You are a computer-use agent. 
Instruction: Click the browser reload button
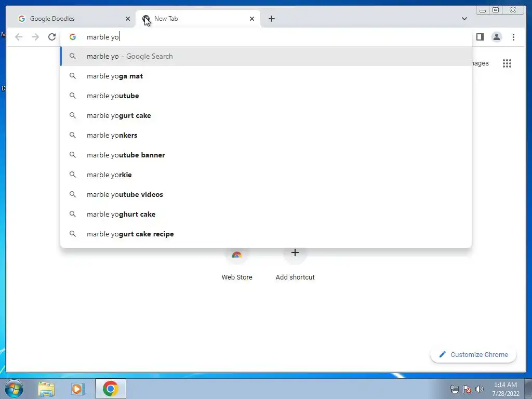(52, 37)
